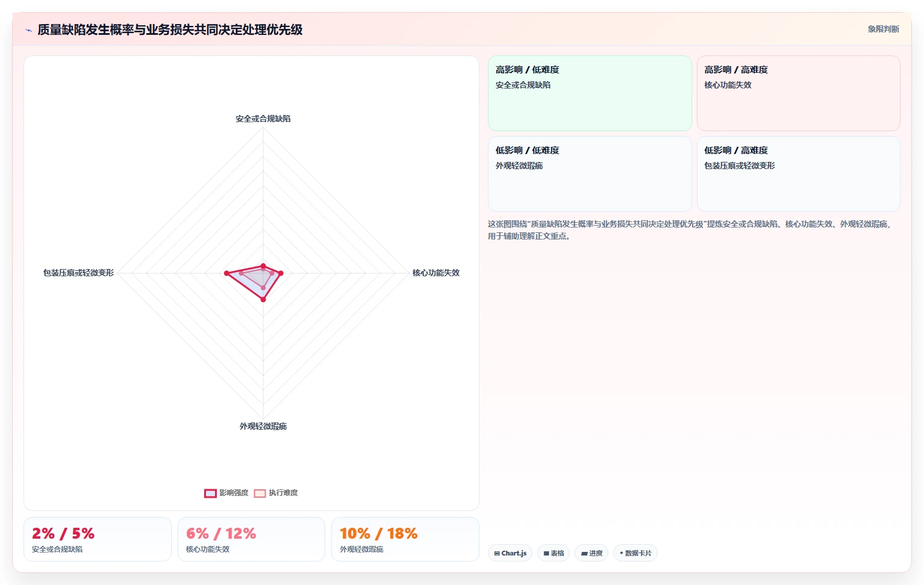Click the 象限判断 label at top right

pos(883,29)
